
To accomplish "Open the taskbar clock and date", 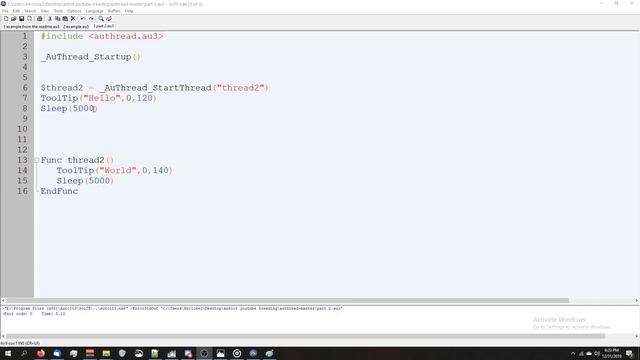I will [611, 353].
